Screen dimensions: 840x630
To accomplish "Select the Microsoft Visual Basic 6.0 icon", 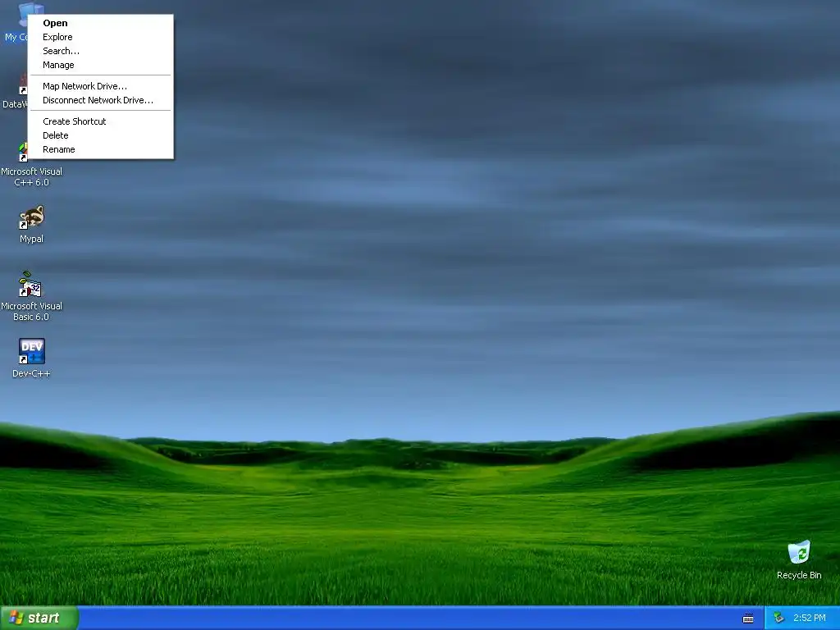I will pyautogui.click(x=32, y=285).
